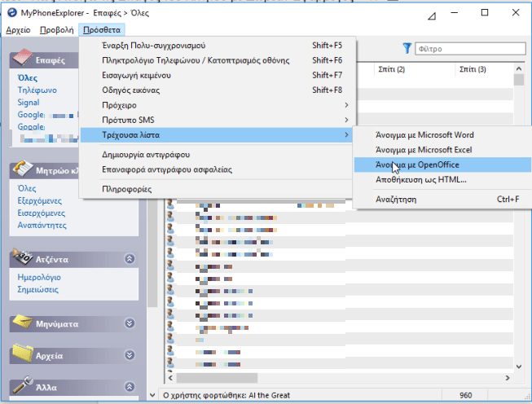This screenshot has width=532, height=404.
Task: Open Πληροφορίες menu entry
Action: tap(218, 189)
